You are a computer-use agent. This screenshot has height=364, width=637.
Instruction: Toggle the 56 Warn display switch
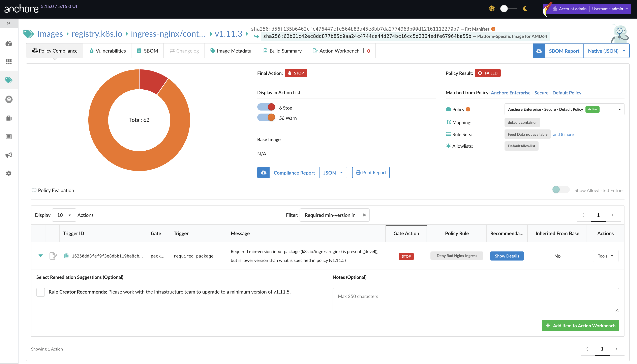coord(266,117)
